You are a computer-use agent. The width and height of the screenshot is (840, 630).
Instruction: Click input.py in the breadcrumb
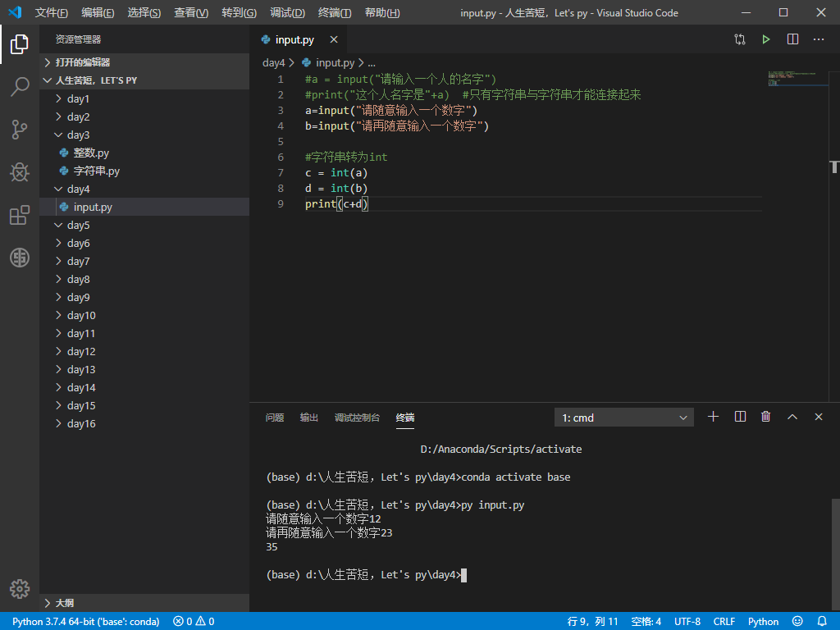335,62
